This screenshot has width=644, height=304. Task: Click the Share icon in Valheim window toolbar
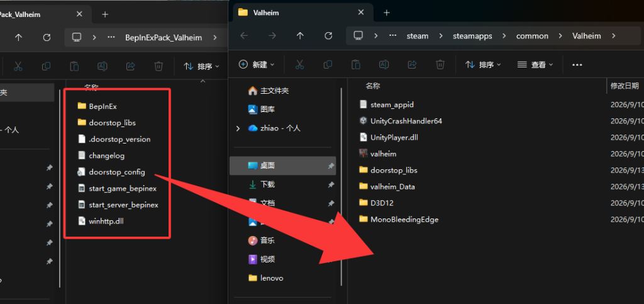coord(412,64)
